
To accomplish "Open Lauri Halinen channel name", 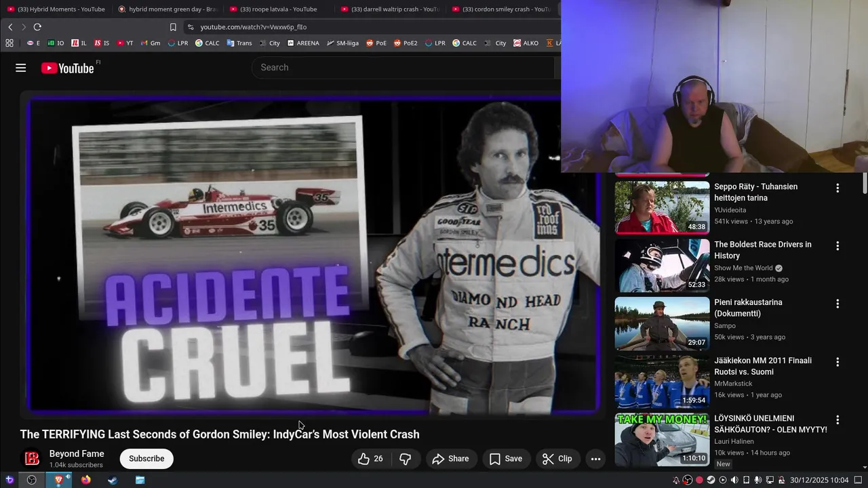I will [x=734, y=441].
